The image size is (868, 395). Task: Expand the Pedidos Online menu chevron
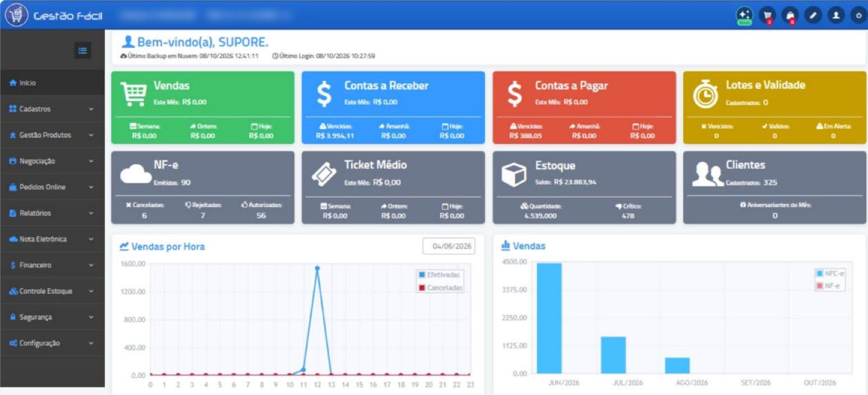coord(91,187)
